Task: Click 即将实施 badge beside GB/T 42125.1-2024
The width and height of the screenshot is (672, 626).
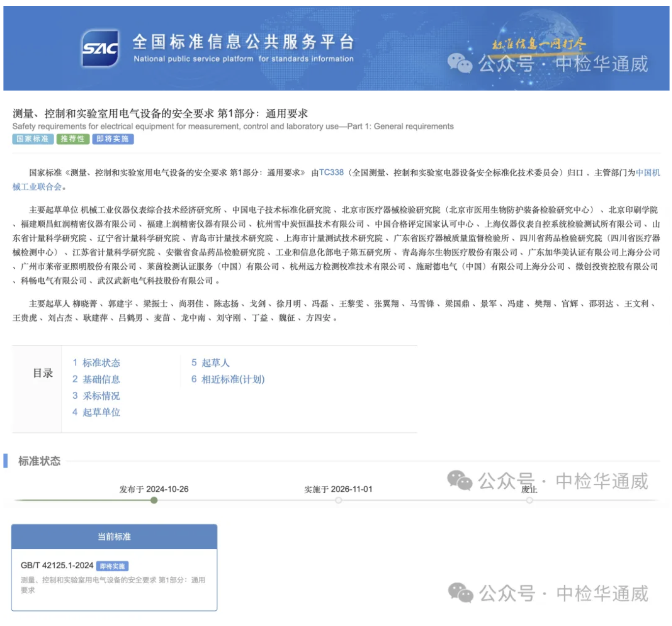Action: pyautogui.click(x=112, y=566)
